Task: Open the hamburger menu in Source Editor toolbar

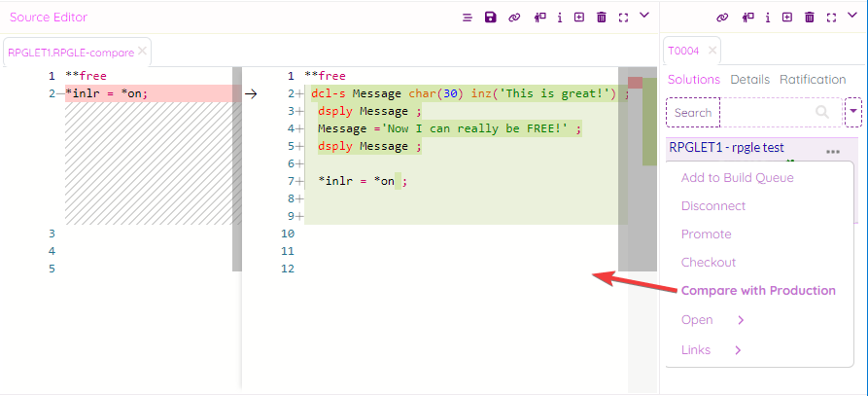Action: pyautogui.click(x=468, y=18)
